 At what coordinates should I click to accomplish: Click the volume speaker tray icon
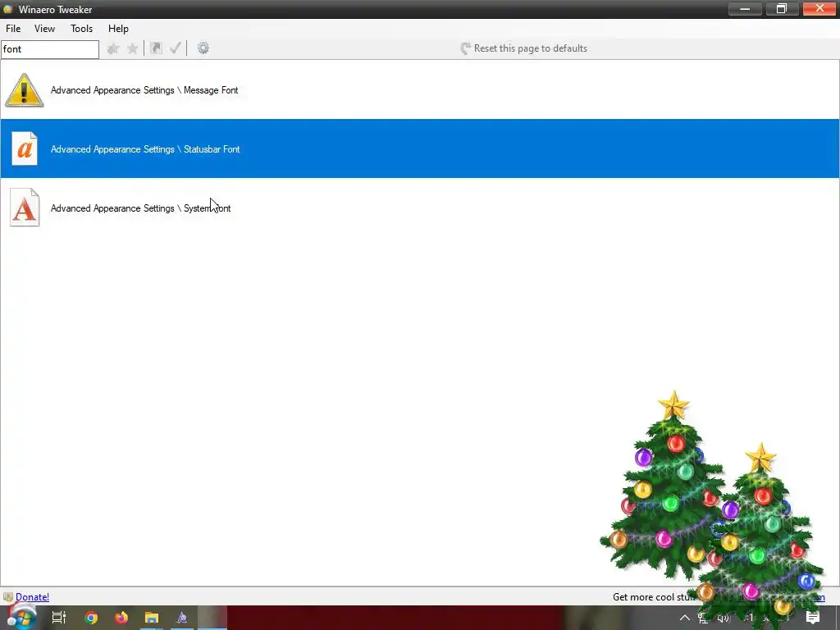pyautogui.click(x=724, y=619)
